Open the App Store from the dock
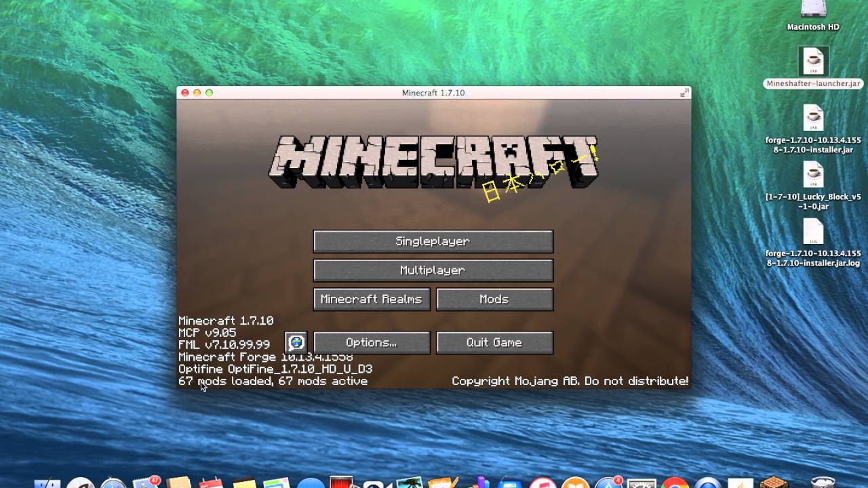This screenshot has height=488, width=868. click(x=607, y=483)
